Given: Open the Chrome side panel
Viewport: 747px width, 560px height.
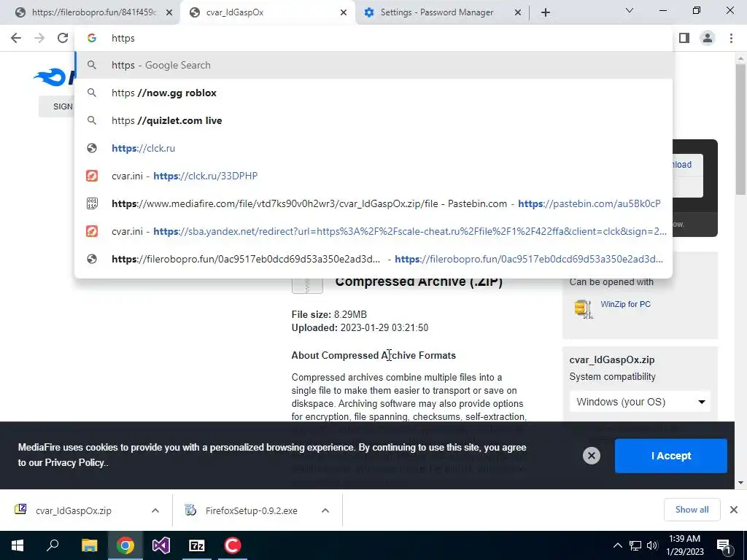Looking at the screenshot, I should (x=684, y=38).
